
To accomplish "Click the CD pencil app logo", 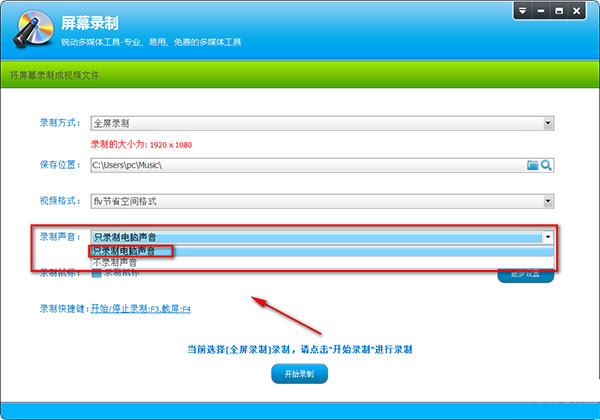I will pos(30,29).
